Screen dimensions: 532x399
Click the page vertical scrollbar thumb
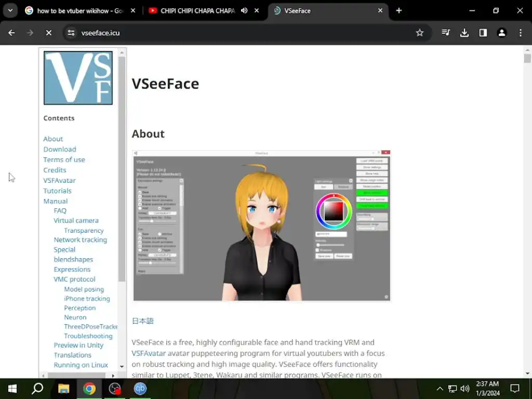pos(527,58)
